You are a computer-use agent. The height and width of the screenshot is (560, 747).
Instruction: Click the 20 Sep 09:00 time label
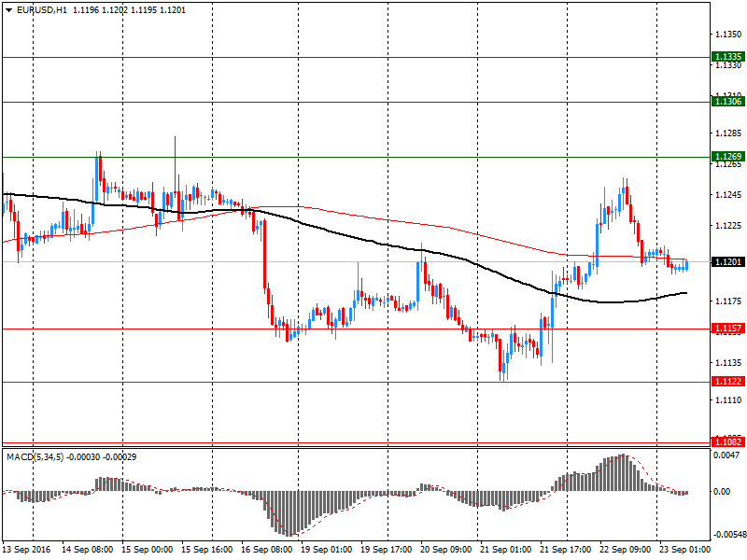[x=446, y=550]
